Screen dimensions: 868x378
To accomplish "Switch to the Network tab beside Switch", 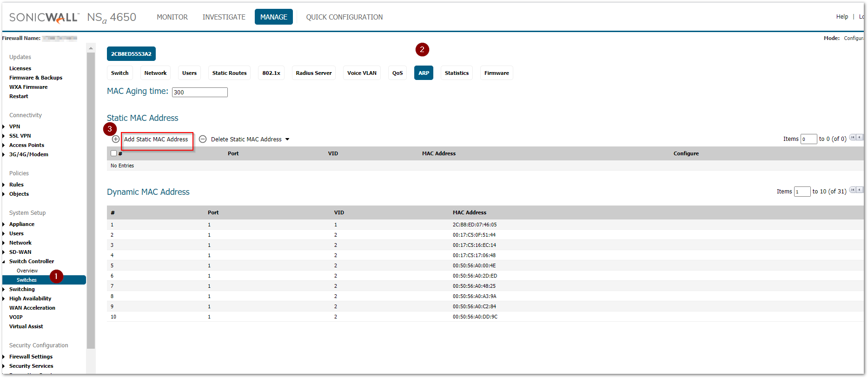I will (155, 73).
